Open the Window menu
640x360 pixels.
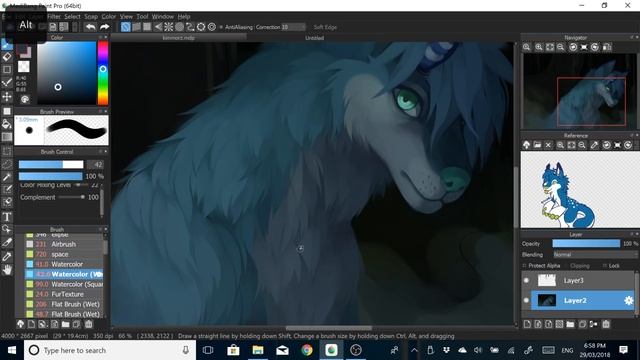click(x=162, y=16)
